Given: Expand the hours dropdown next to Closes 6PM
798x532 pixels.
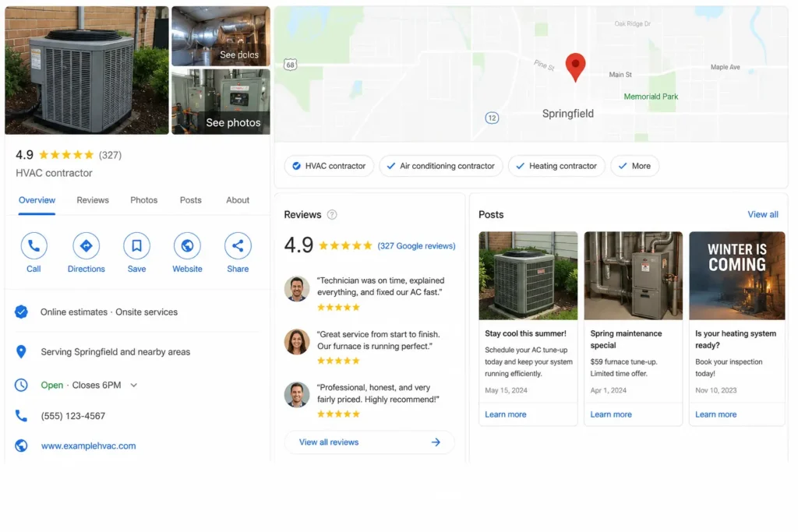Looking at the screenshot, I should [134, 385].
